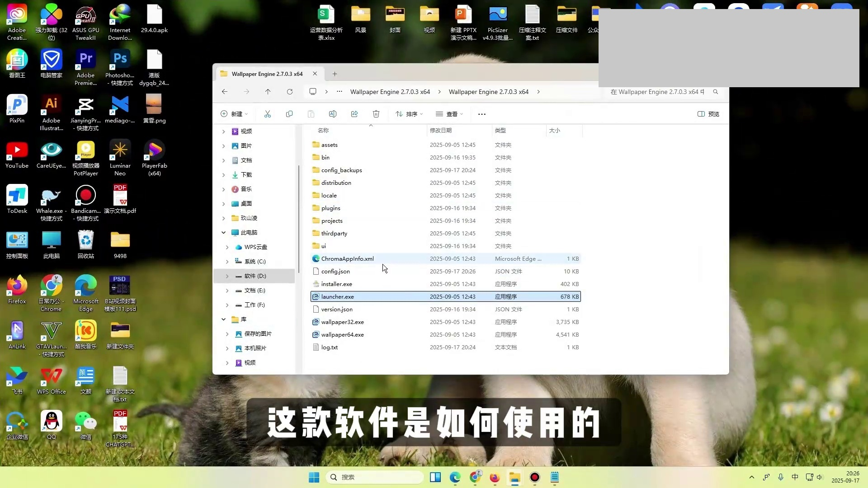Open the 排序 sort dropdown
Screen dimensions: 868x488
coord(409,114)
